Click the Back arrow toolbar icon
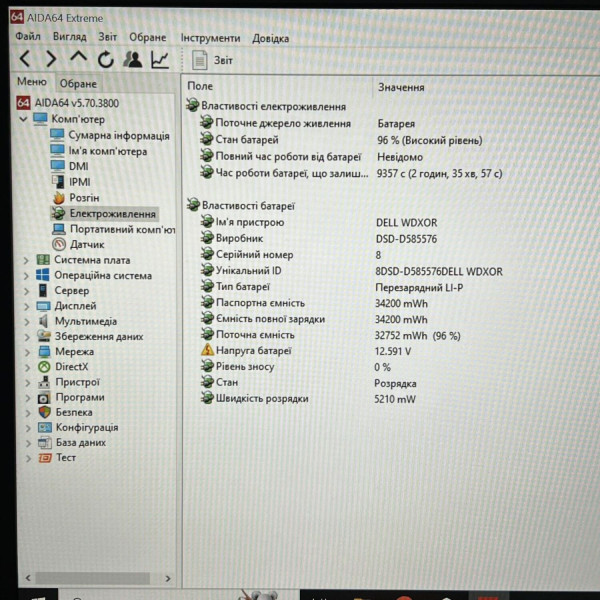600x600 pixels. [x=25, y=59]
